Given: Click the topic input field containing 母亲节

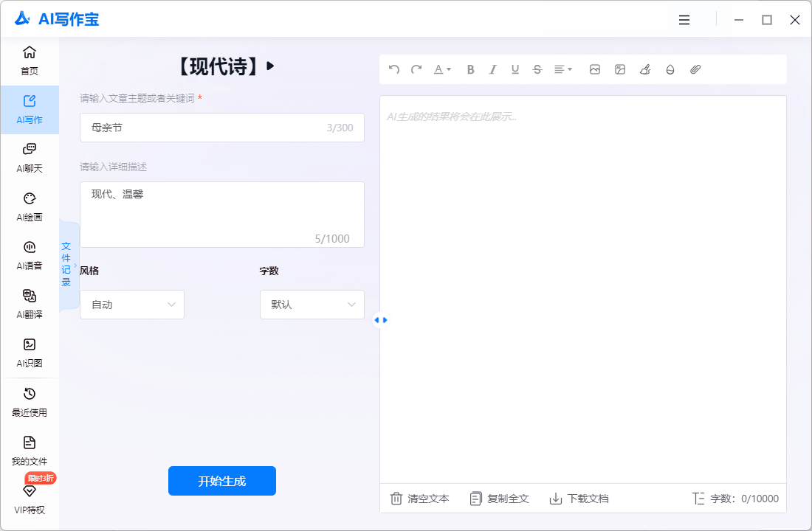Looking at the screenshot, I should (207, 128).
